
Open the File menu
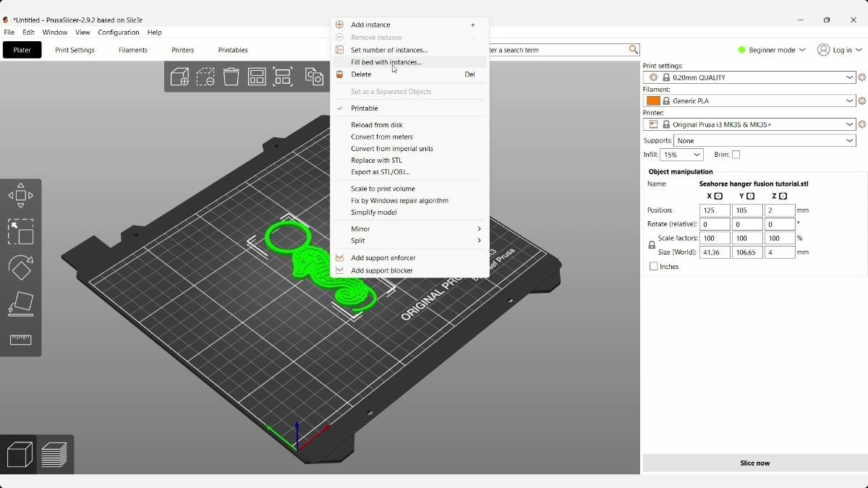(x=9, y=33)
